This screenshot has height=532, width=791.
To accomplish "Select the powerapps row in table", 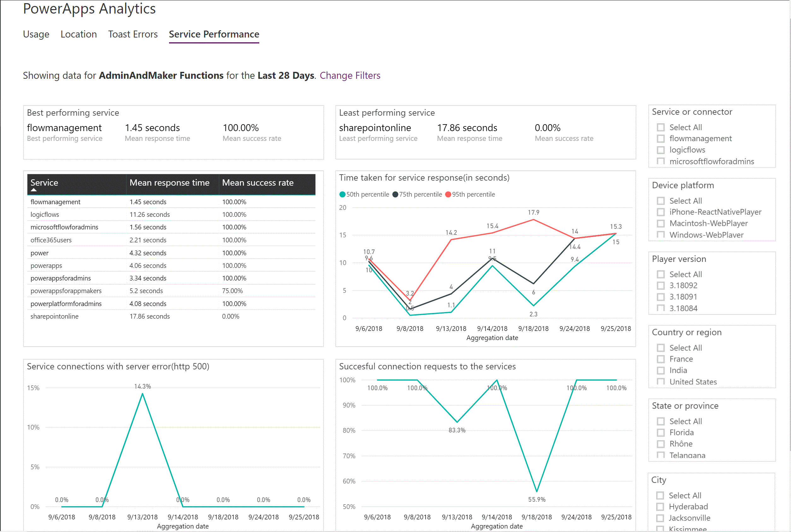I will 171,265.
